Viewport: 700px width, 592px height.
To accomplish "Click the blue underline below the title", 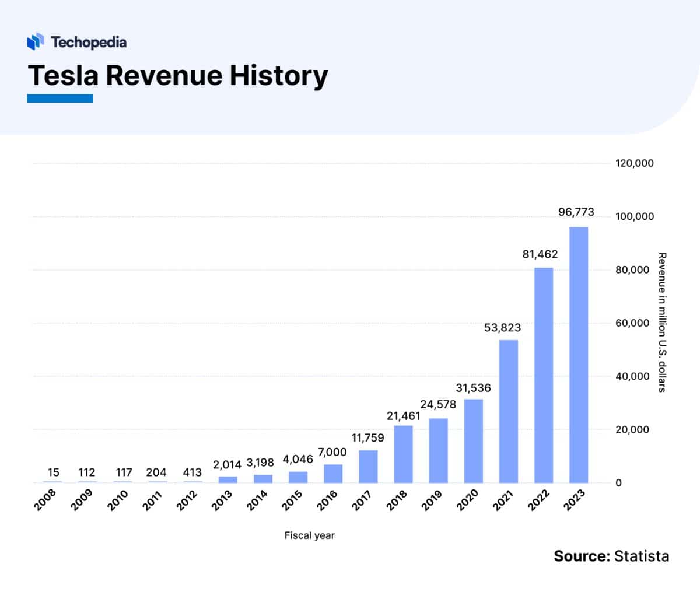I will (60, 99).
